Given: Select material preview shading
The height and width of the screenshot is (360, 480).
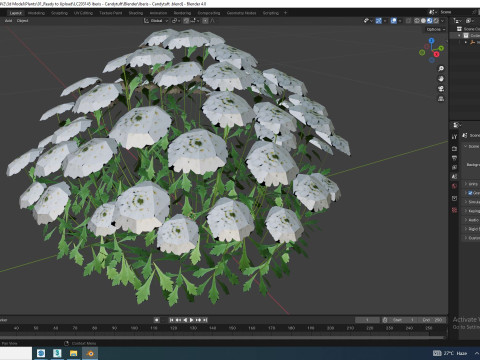Looking at the screenshot, I should 430,21.
